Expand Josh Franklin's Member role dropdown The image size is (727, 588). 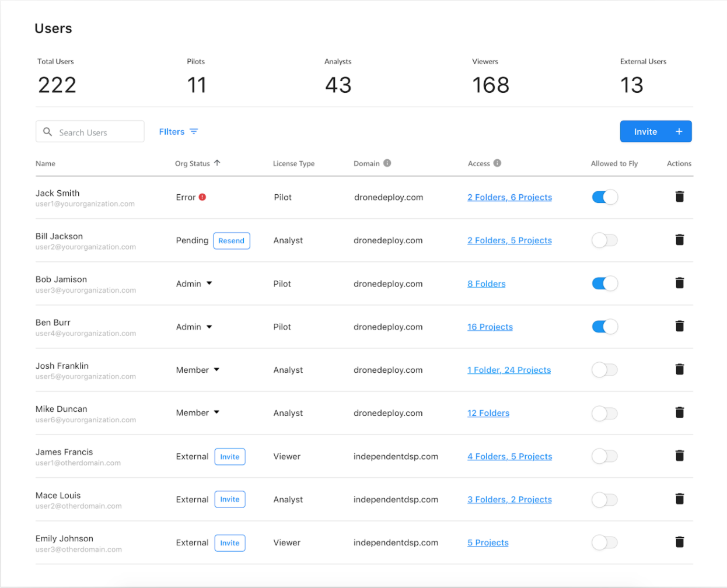point(216,370)
